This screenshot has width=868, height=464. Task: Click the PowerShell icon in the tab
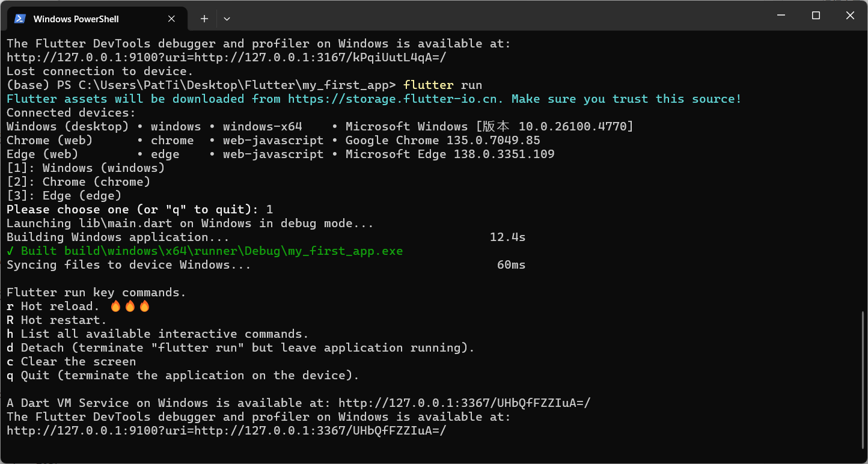(x=20, y=19)
